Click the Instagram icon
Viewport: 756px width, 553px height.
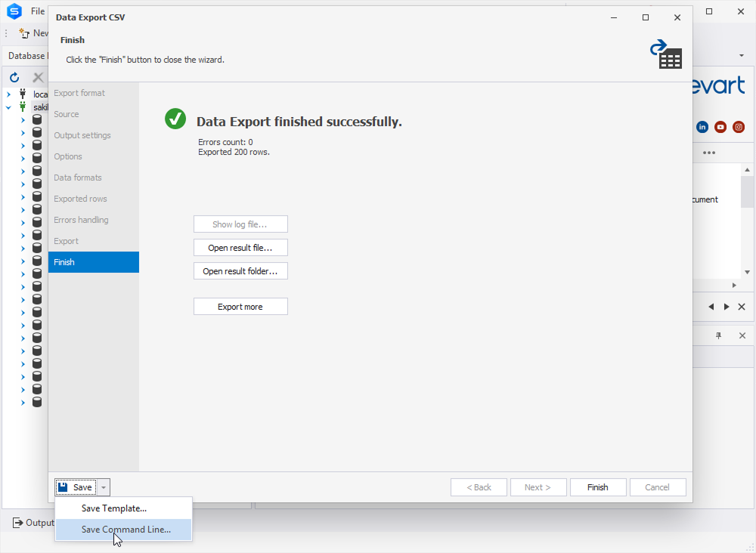739,127
